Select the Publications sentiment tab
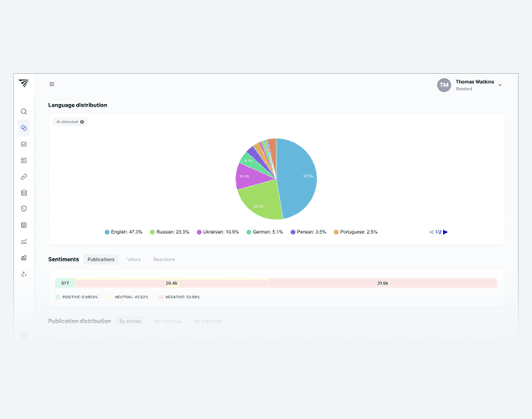 [x=101, y=260]
